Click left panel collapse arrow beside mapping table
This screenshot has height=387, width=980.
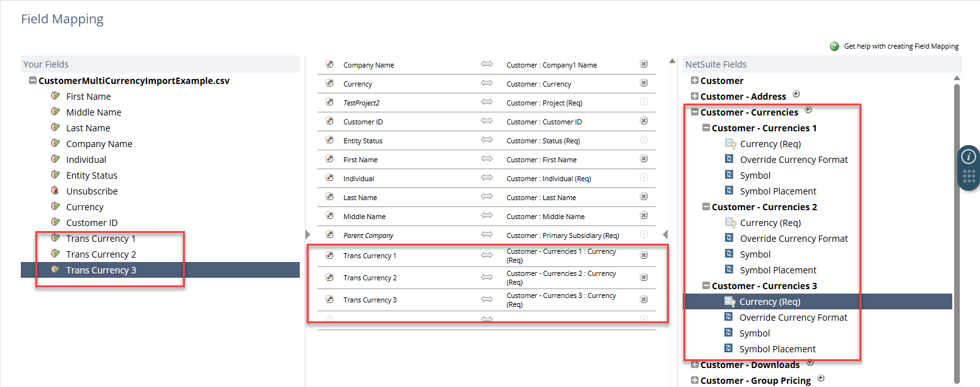[308, 234]
